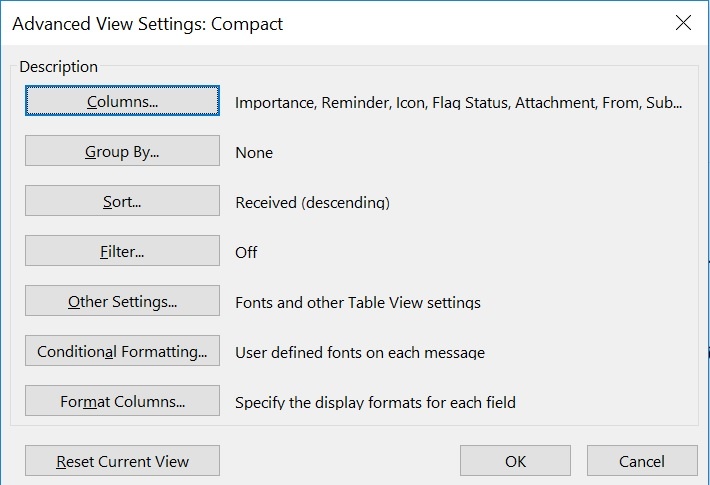Image resolution: width=710 pixels, height=485 pixels.
Task: Open the Columns settings button
Action: click(x=122, y=101)
